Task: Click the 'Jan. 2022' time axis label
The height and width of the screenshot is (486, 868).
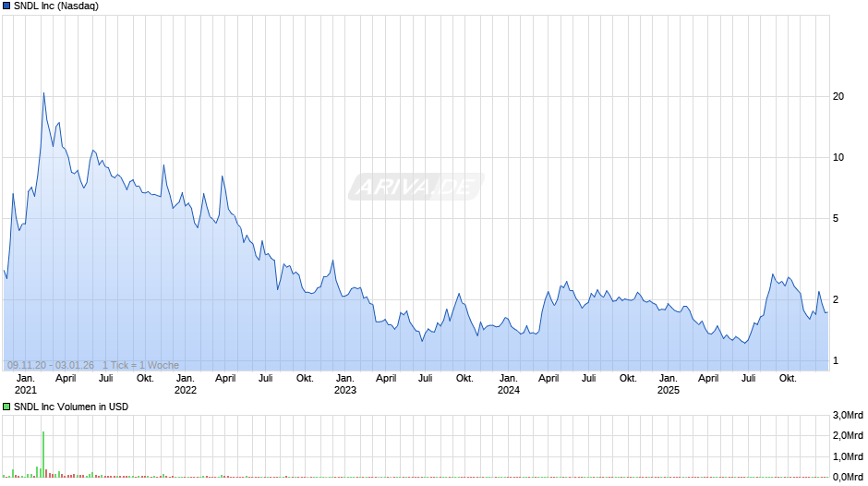Action: click(186, 384)
